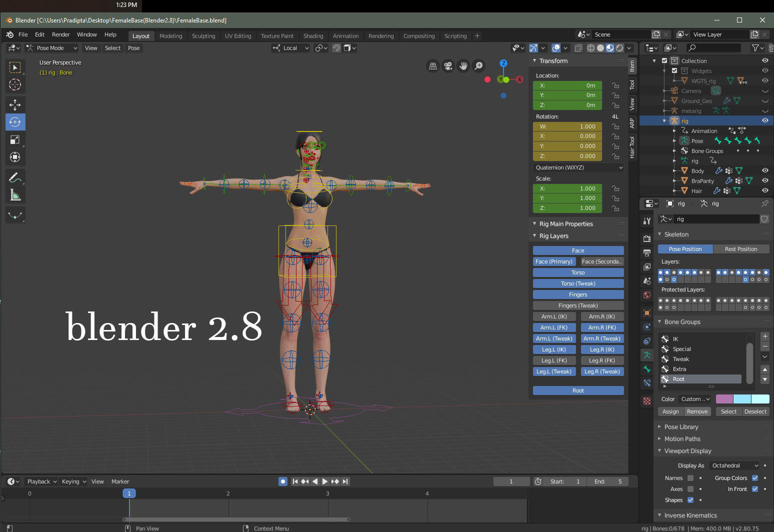The height and width of the screenshot is (532, 774).
Task: Open the Bone properties tab
Action: tap(647, 369)
